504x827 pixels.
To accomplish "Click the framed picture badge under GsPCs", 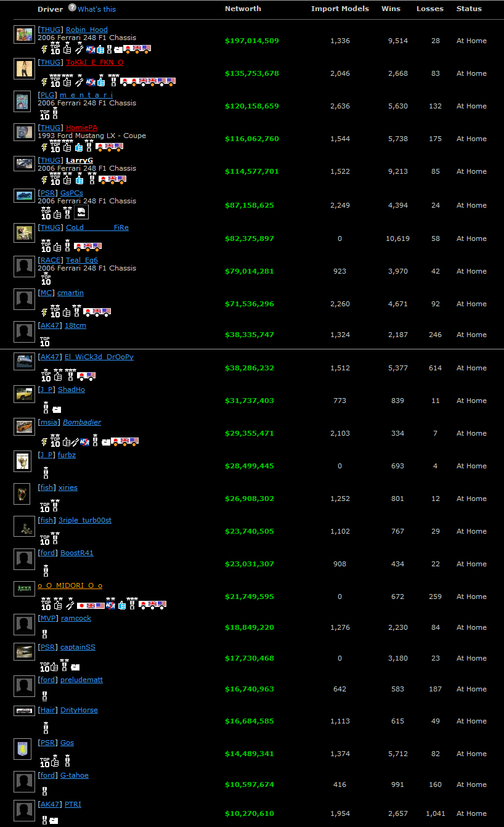I will (x=81, y=213).
